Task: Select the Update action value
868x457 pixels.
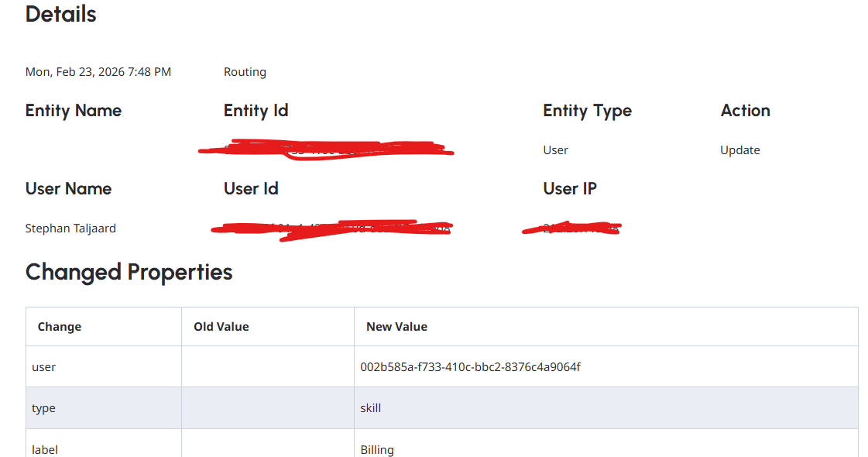Action: pos(739,150)
